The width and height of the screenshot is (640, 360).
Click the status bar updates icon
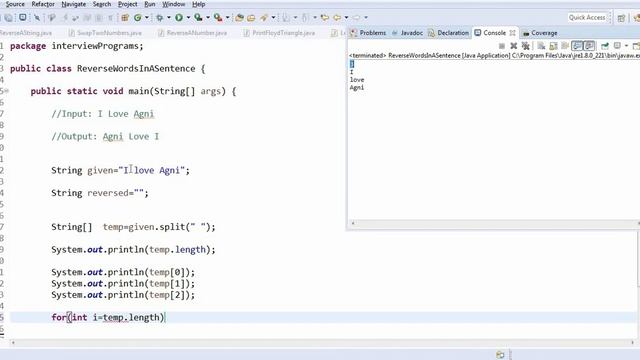pos(500,355)
